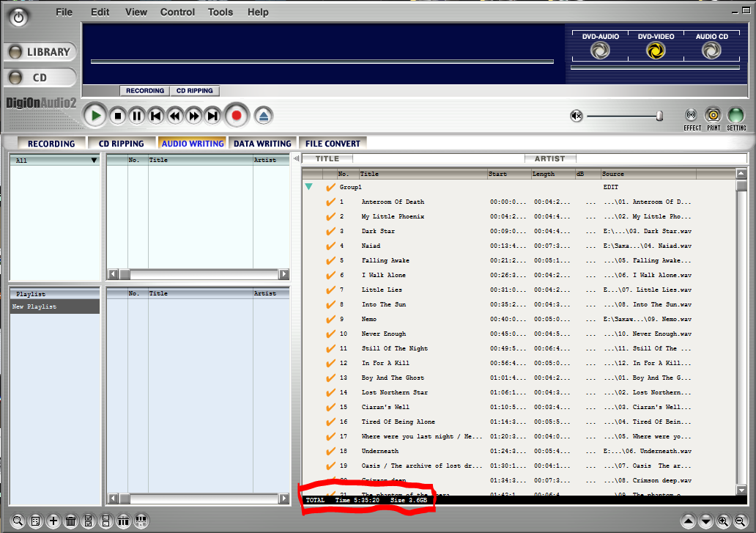
Task: Toggle the checkmark on track 7 Little Lies
Action: [x=330, y=290]
